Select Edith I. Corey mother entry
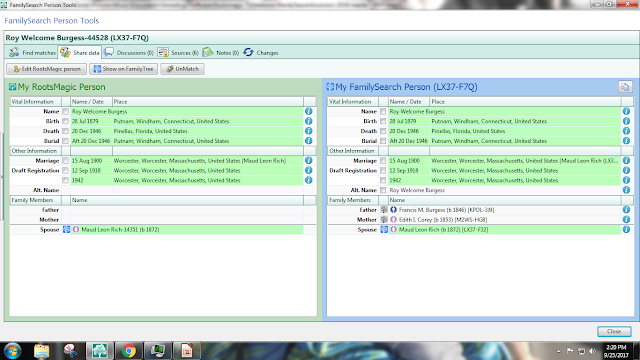The width and height of the screenshot is (640, 360). click(x=443, y=220)
